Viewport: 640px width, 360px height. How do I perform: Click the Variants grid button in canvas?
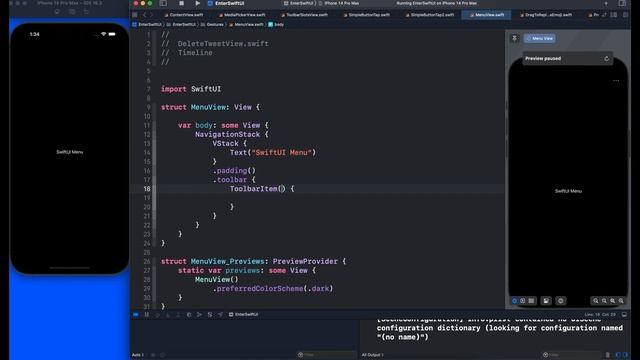pos(531,301)
